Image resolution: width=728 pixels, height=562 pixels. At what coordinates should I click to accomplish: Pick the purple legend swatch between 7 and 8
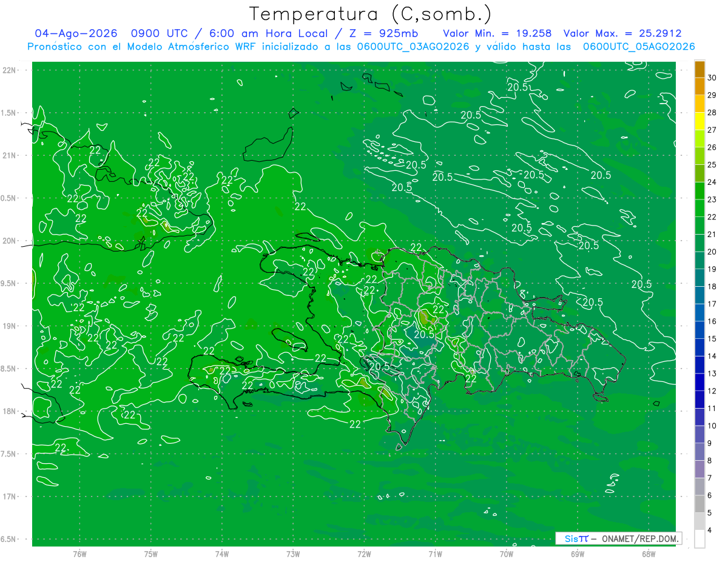pyautogui.click(x=699, y=469)
